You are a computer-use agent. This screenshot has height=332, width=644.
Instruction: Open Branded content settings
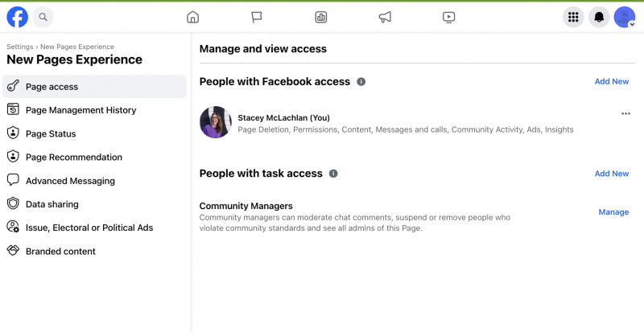tap(94, 251)
